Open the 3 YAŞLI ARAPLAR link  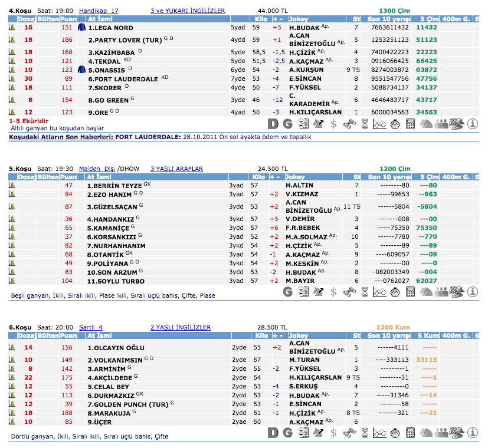tap(176, 169)
